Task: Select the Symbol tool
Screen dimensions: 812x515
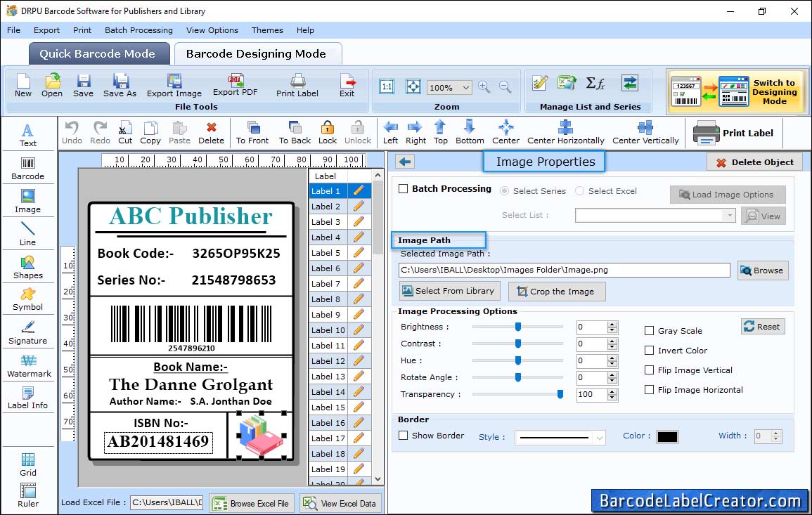Action: tap(28, 299)
